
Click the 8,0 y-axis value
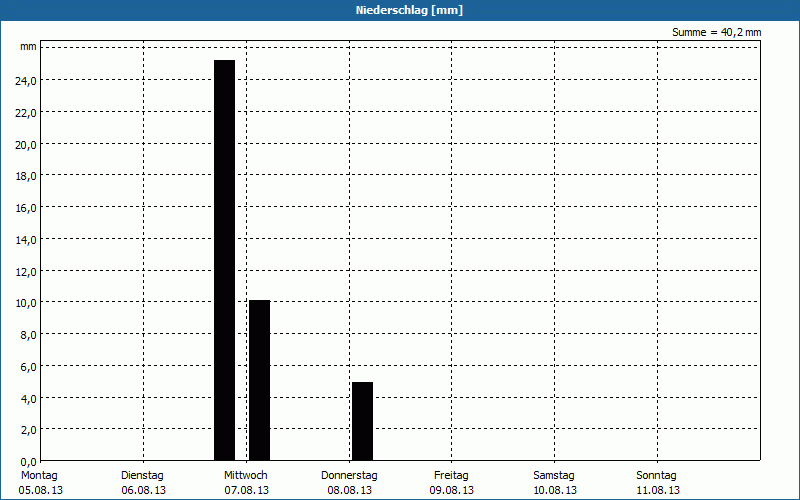tap(29, 335)
